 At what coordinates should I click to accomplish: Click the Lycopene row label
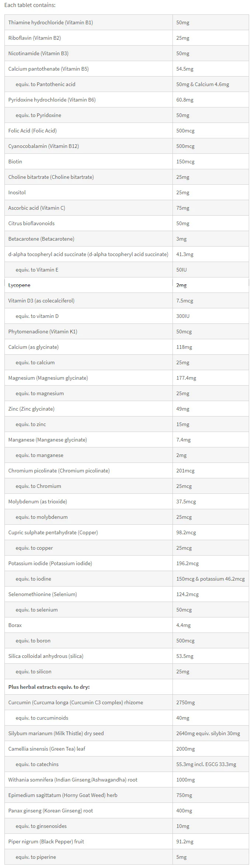19,285
